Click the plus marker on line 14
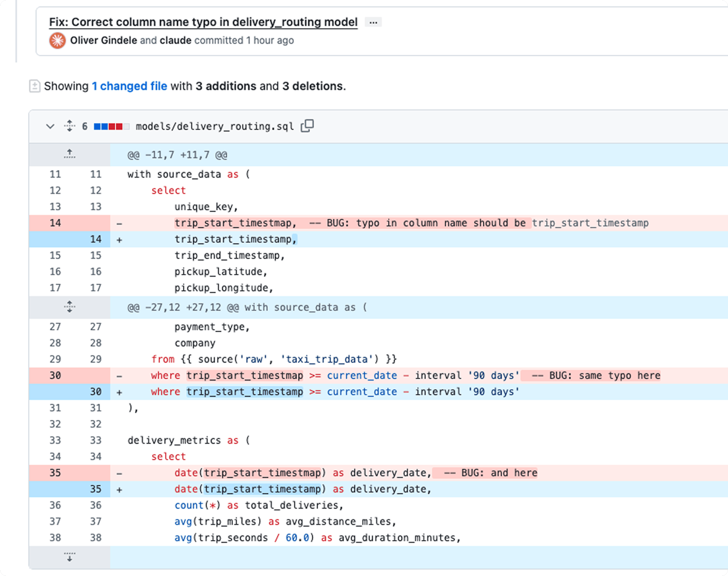 (x=119, y=240)
